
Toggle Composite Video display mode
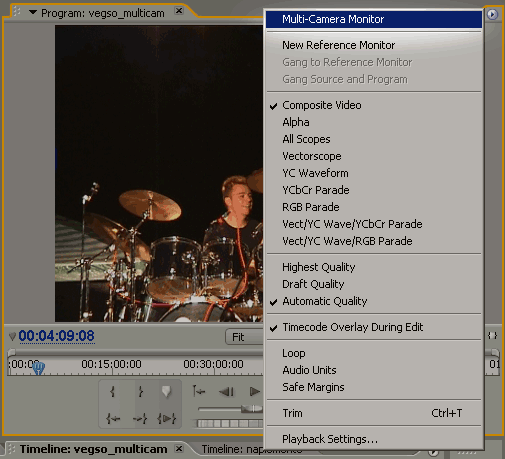click(x=374, y=105)
